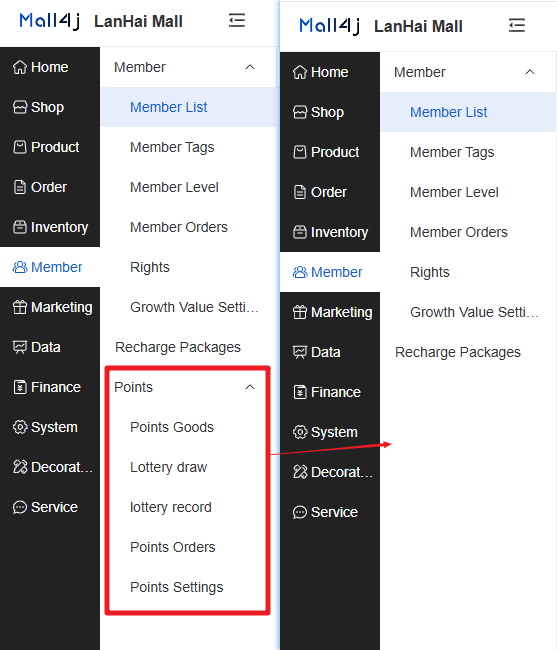This screenshot has width=557, height=650.
Task: Go to Recharge Packages in left panel
Action: pyautogui.click(x=178, y=347)
